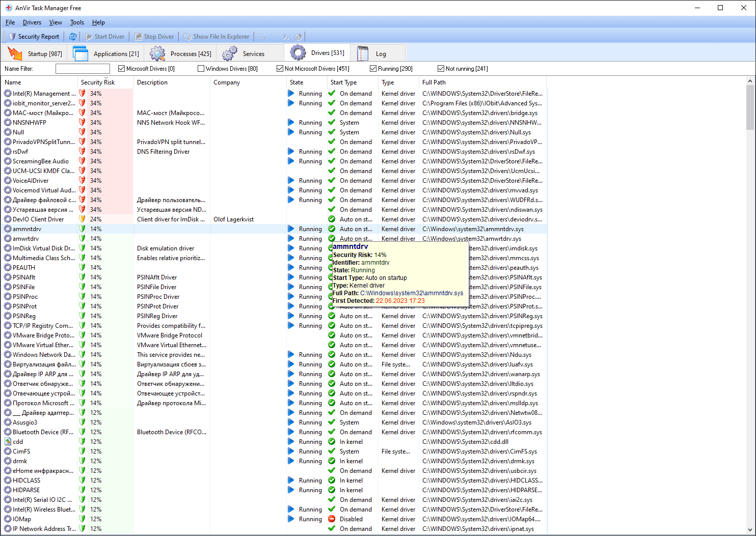This screenshot has width=756, height=536.
Task: Uncheck Not Microsoft Drivers [451]
Action: (280, 69)
